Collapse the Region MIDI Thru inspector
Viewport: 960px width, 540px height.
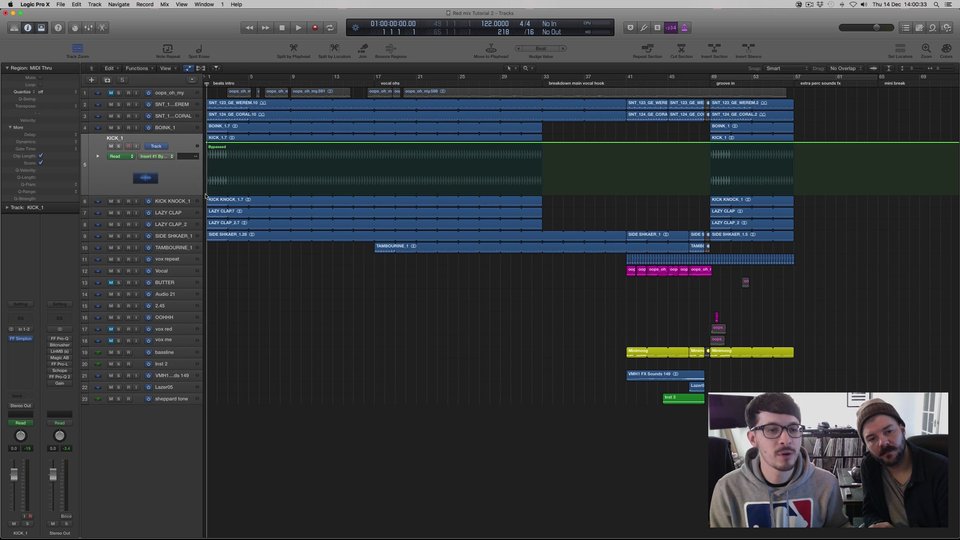click(x=7, y=68)
